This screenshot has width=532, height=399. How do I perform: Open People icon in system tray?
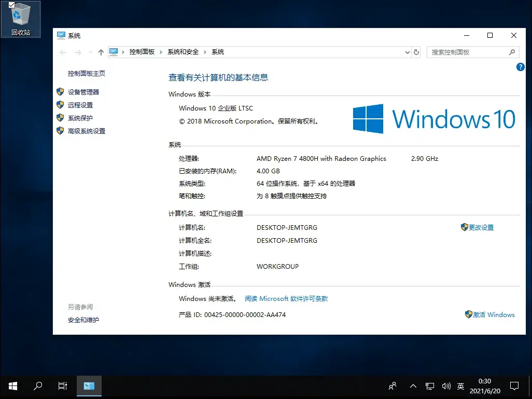[x=393, y=386]
